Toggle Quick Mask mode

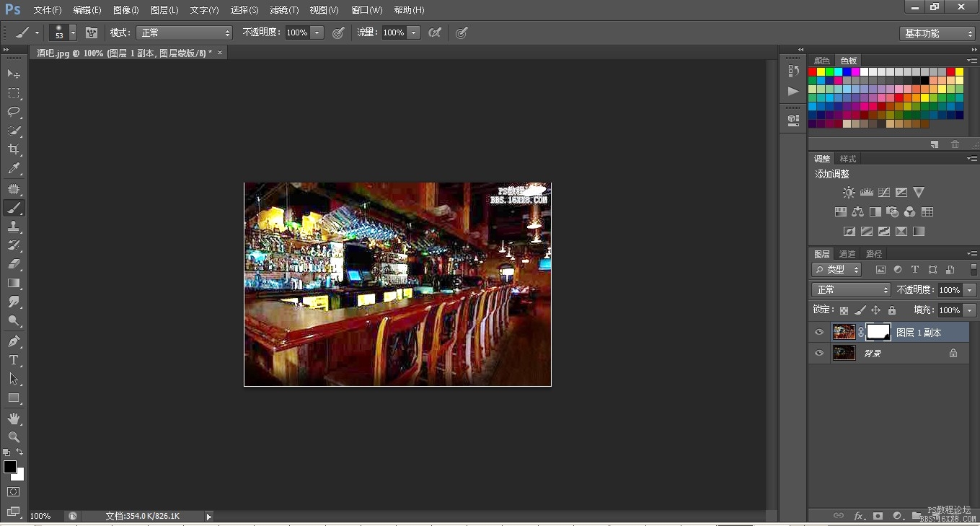click(13, 492)
